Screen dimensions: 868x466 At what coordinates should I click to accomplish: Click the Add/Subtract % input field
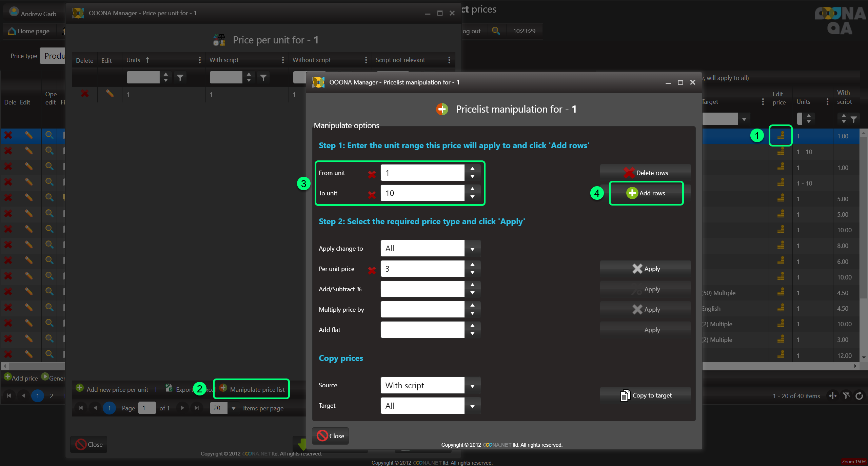[422, 289]
